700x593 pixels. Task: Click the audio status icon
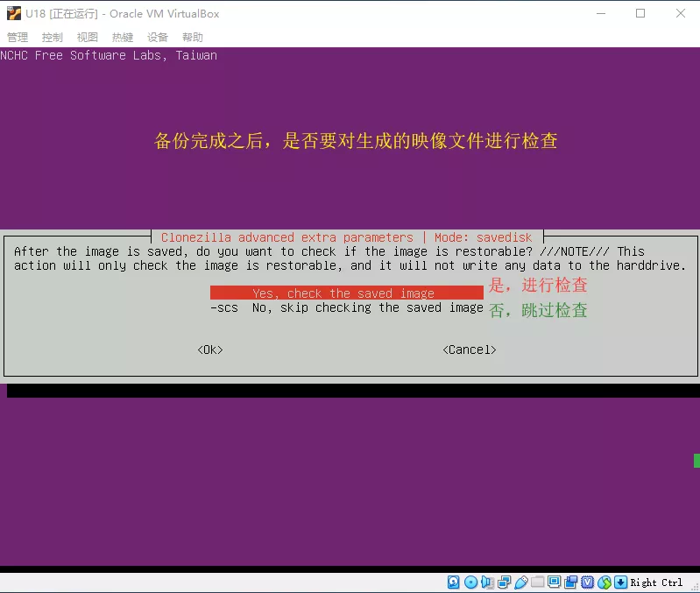coord(487,582)
